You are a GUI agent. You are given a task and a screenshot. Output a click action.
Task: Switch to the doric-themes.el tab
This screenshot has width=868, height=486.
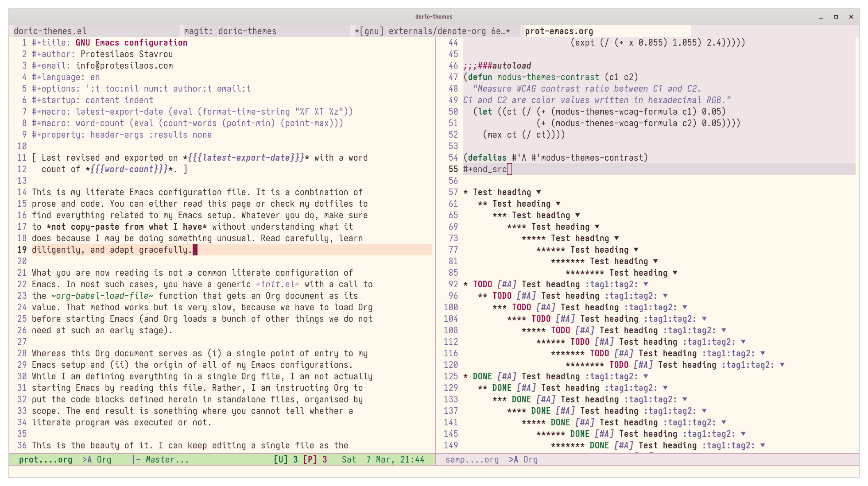pos(50,31)
